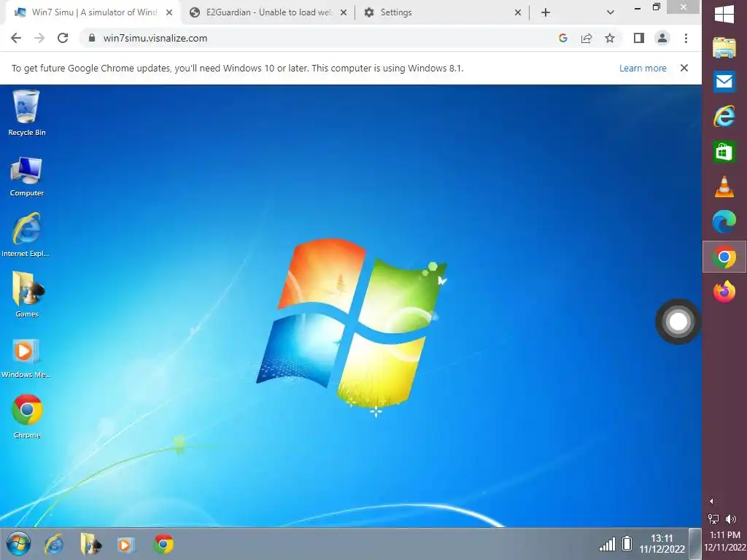Screen dimensions: 747x560
Task: Expand the tab search dropdown
Action: pyautogui.click(x=611, y=12)
